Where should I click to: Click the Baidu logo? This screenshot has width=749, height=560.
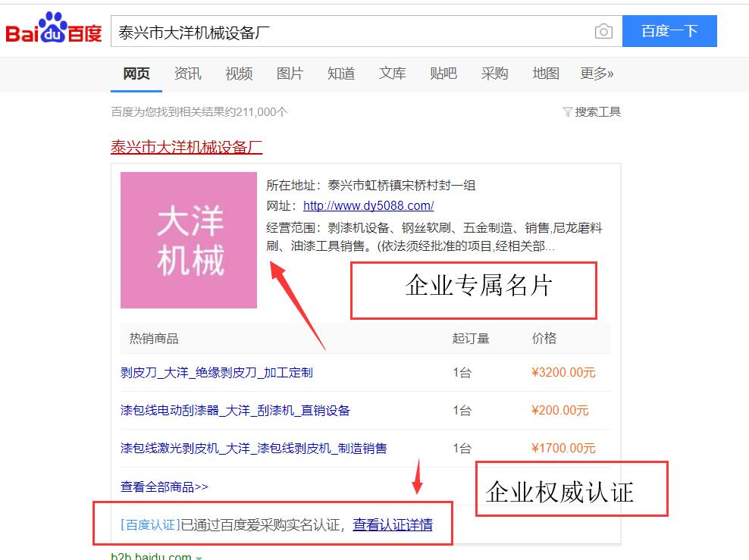(x=53, y=30)
